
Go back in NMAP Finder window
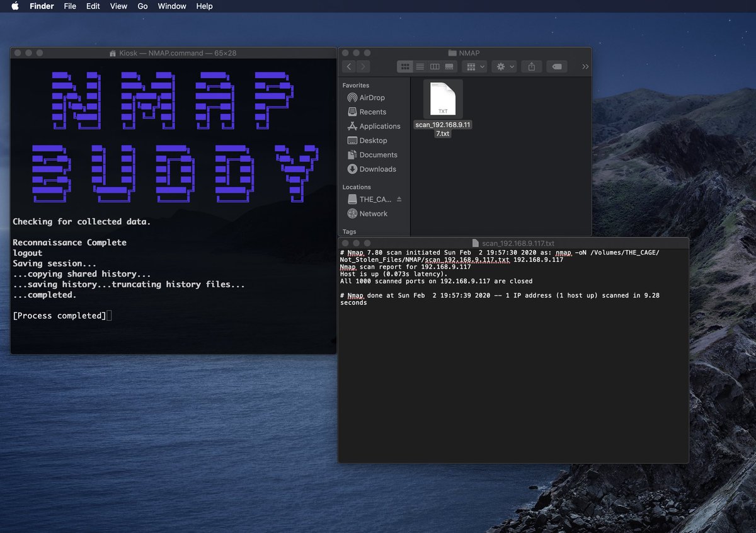349,66
